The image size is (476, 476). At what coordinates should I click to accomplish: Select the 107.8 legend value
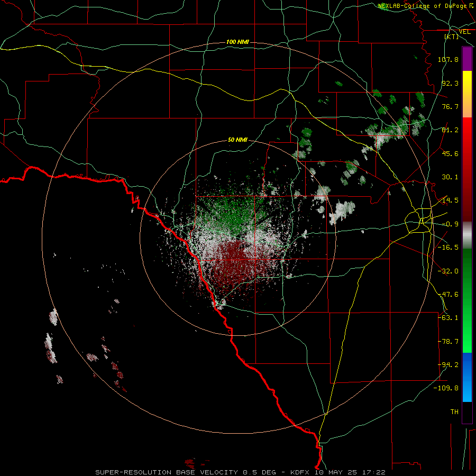(448, 59)
